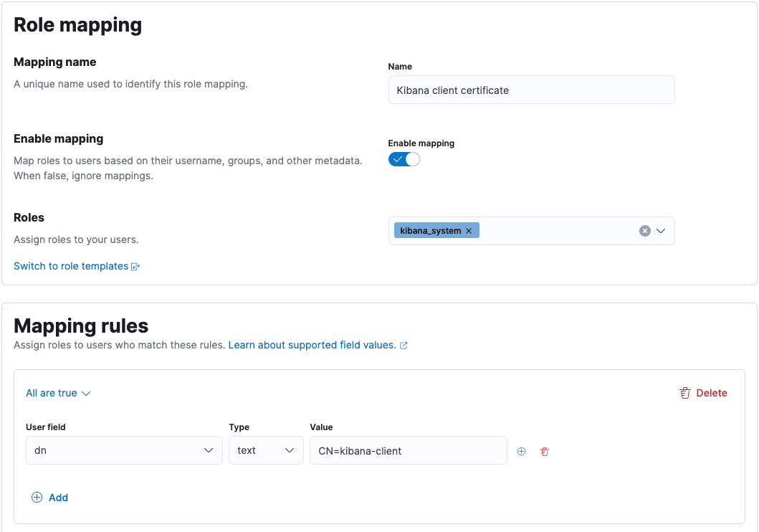Disable the Enable mapping toggle
Image resolution: width=759 pixels, height=532 pixels.
pos(404,159)
